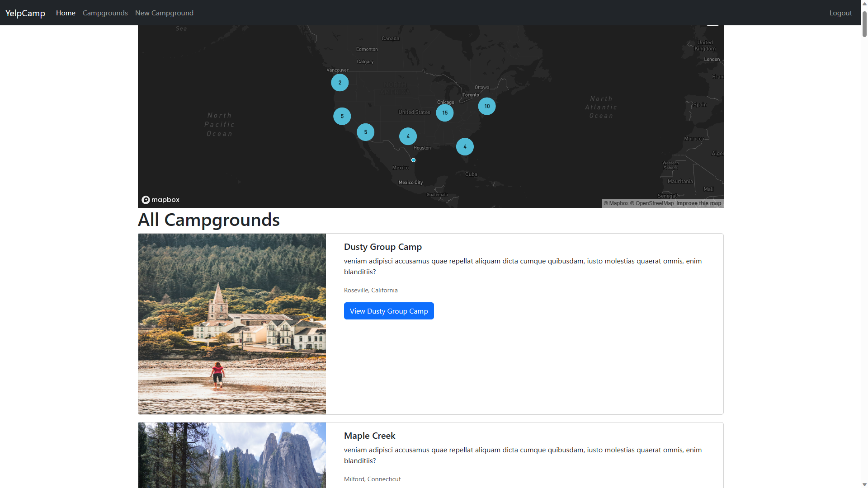Click the down arrow on the page scrollbar
This screenshot has width=868, height=488.
click(864, 484)
